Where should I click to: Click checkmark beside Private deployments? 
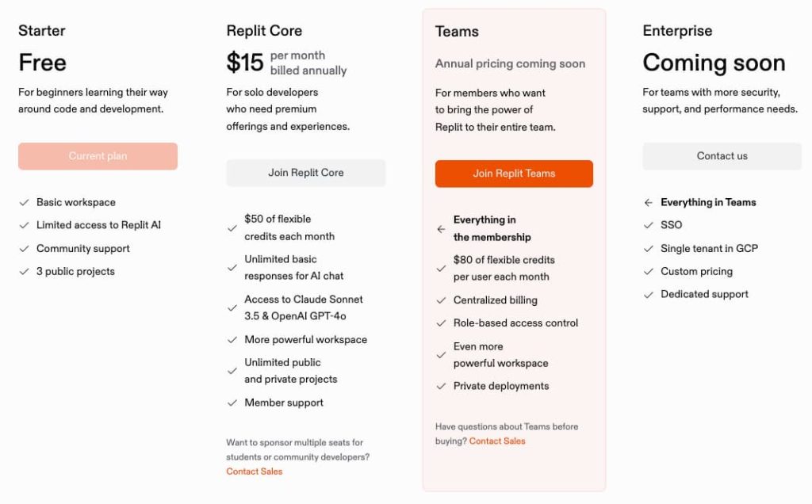point(441,387)
